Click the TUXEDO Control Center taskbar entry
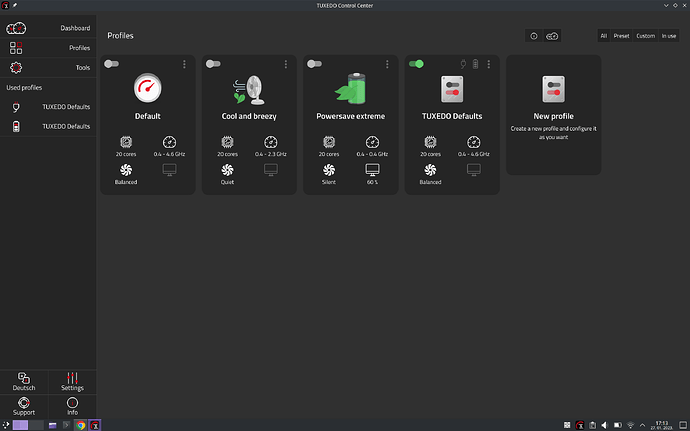This screenshot has height=431, width=690. pos(95,425)
